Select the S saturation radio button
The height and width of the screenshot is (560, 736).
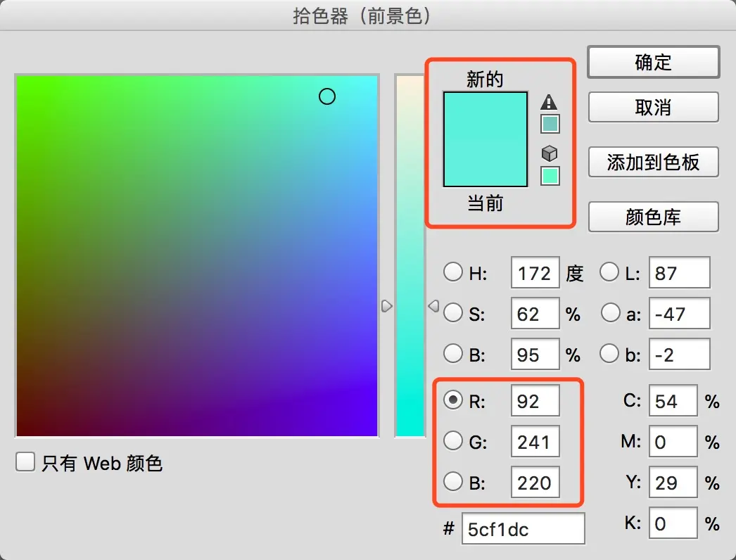(453, 312)
